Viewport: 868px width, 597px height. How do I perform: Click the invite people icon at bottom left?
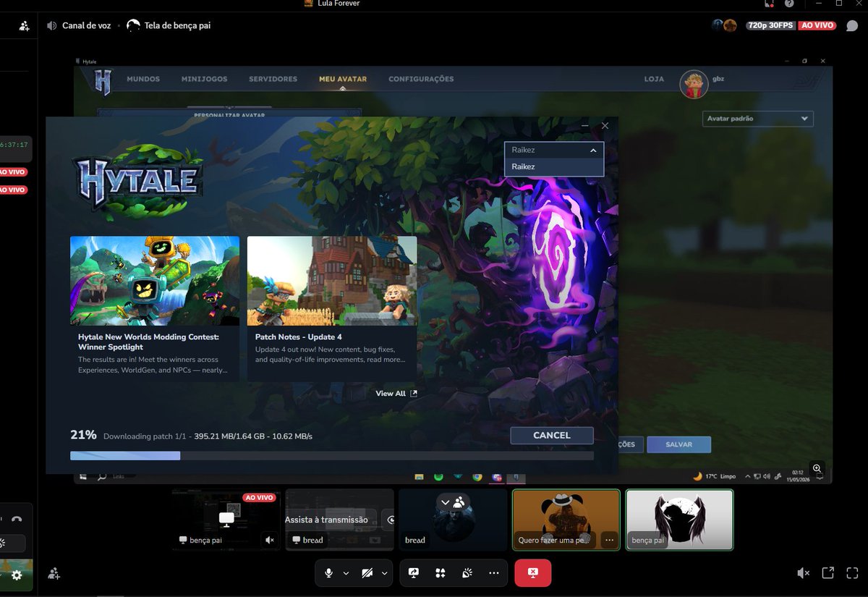[x=54, y=573]
